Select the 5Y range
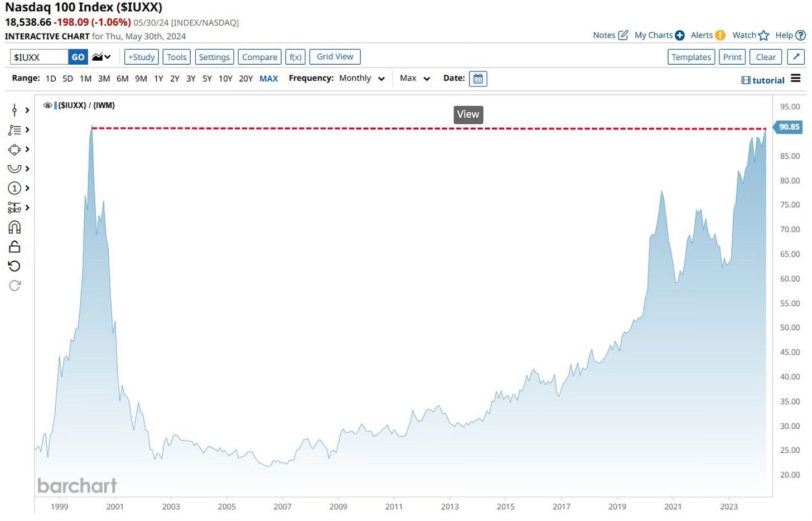 coord(207,79)
